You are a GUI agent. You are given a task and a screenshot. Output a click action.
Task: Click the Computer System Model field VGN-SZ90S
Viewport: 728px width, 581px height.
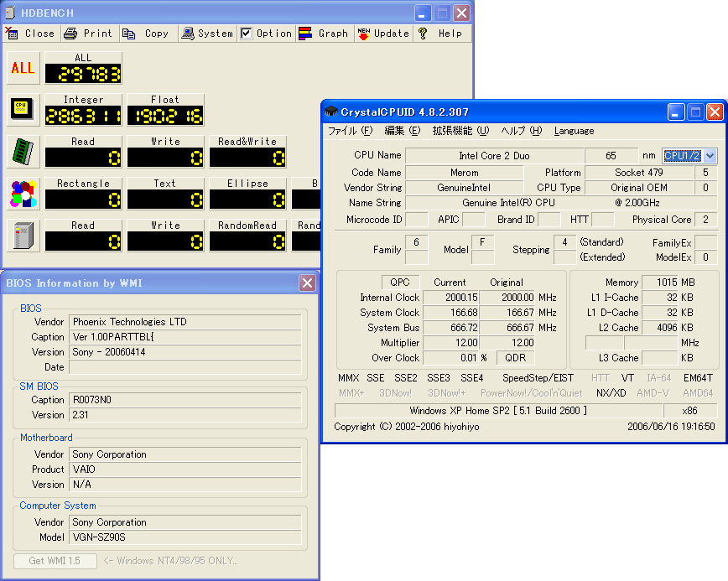pos(185,537)
